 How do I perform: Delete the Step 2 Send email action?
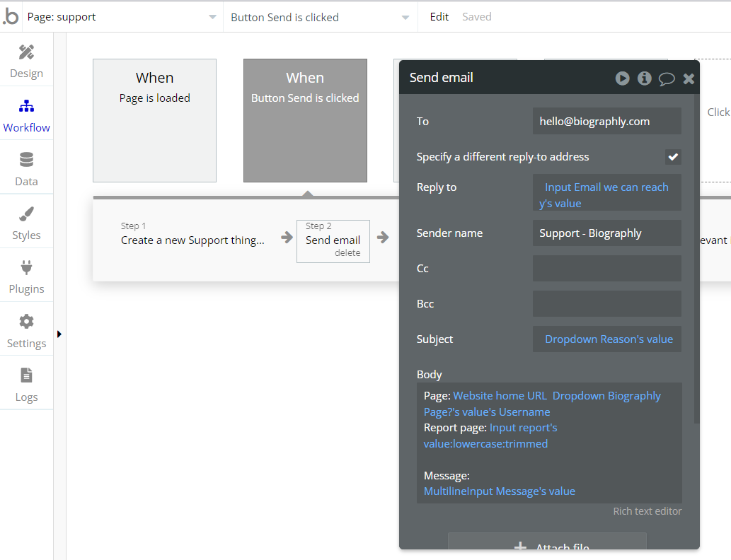tap(347, 253)
